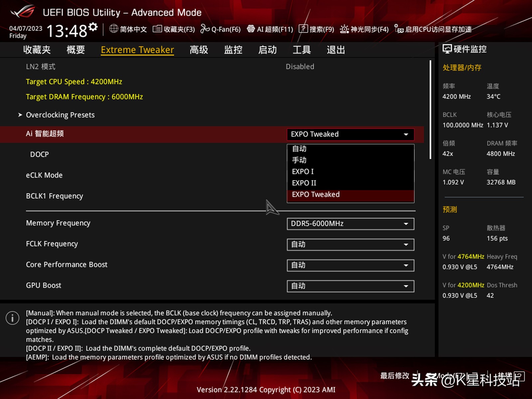Open 神光同步 Aura Sync lighting settings
This screenshot has width=532, height=399.
(x=364, y=29)
